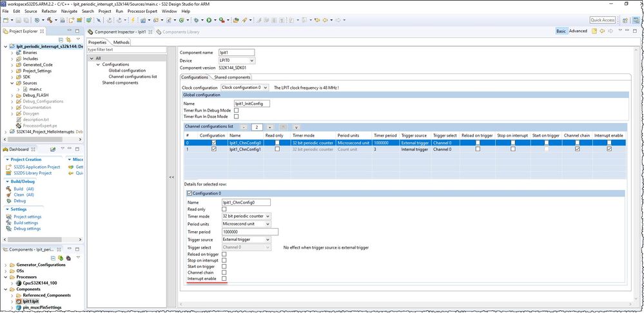Image resolution: width=644 pixels, height=313 pixels.
Task: Click the move-down arrow in Channel configurations list
Action: point(296,127)
